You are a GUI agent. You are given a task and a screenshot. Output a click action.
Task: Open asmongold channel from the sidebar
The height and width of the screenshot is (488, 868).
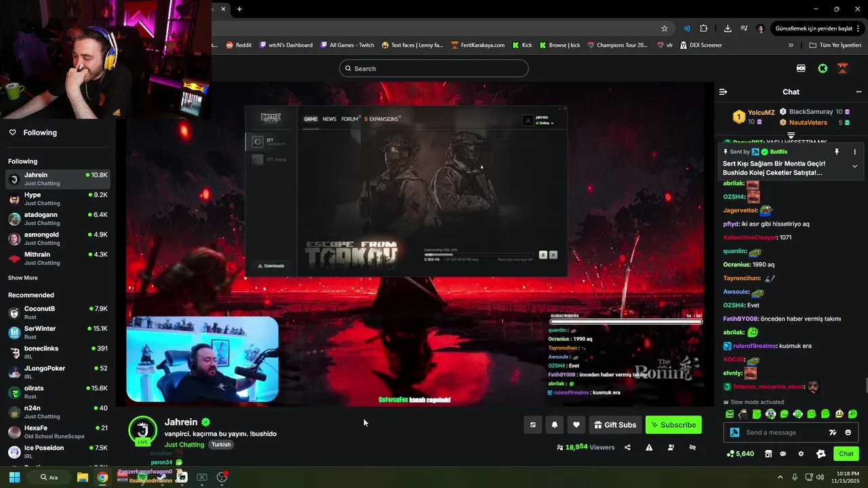tap(58, 239)
